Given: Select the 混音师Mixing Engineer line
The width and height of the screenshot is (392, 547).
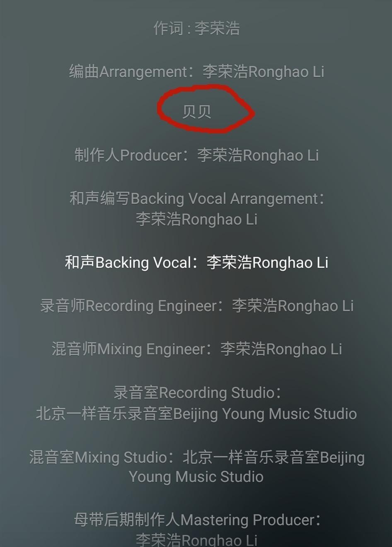Looking at the screenshot, I should click(x=196, y=349).
